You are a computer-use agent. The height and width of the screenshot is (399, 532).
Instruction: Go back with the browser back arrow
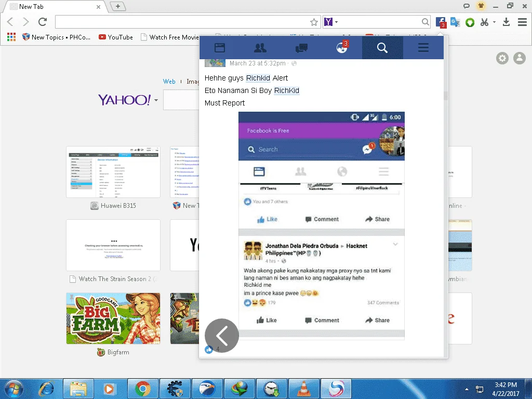[x=10, y=22]
